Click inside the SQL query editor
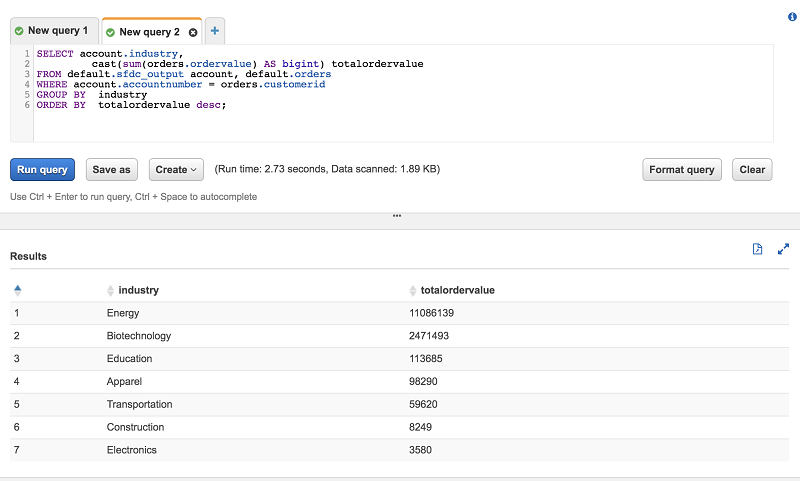This screenshot has height=481, width=800. [403, 93]
